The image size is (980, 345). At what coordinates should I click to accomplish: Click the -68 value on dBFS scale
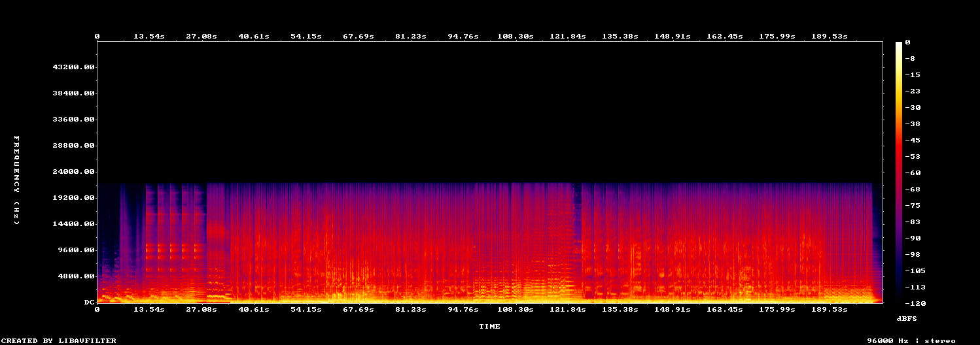pyautogui.click(x=913, y=189)
